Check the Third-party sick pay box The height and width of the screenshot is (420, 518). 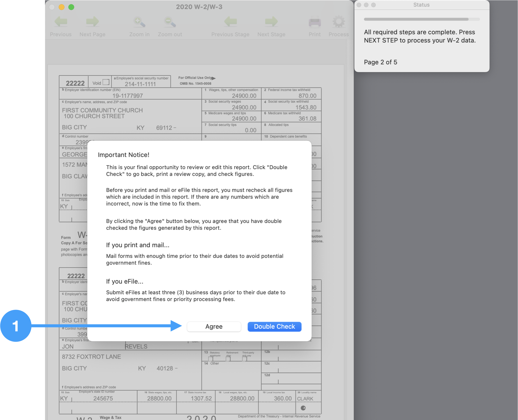coord(244,359)
